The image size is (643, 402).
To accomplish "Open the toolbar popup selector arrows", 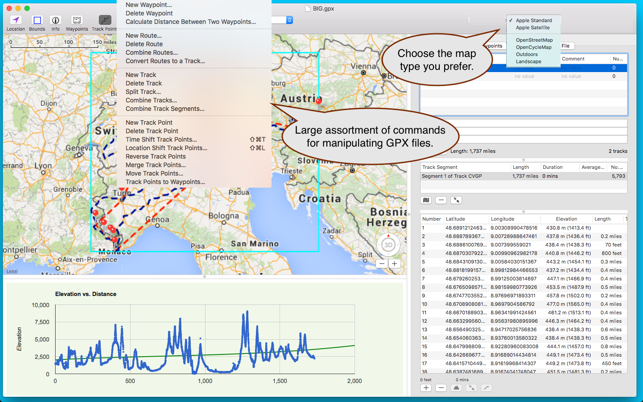I will click(290, 20).
